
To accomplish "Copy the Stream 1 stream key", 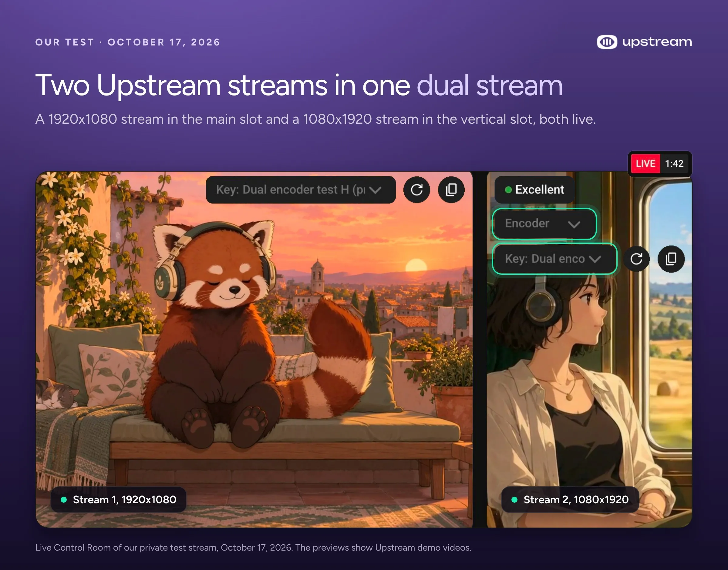I will click(x=451, y=190).
